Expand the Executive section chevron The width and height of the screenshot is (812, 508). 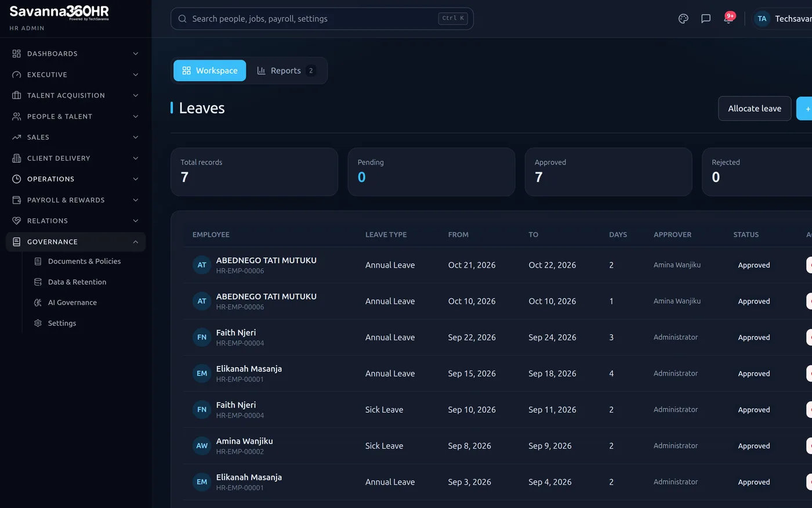[136, 74]
